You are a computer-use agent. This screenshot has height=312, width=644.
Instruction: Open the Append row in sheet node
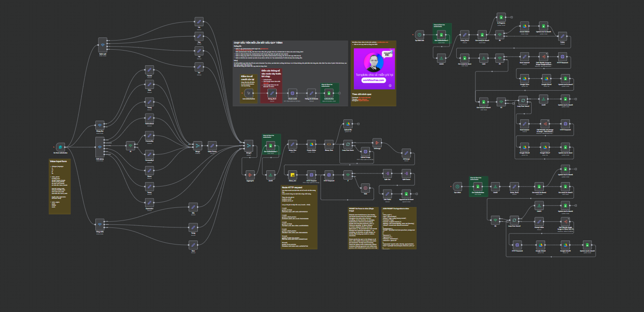pos(406,193)
